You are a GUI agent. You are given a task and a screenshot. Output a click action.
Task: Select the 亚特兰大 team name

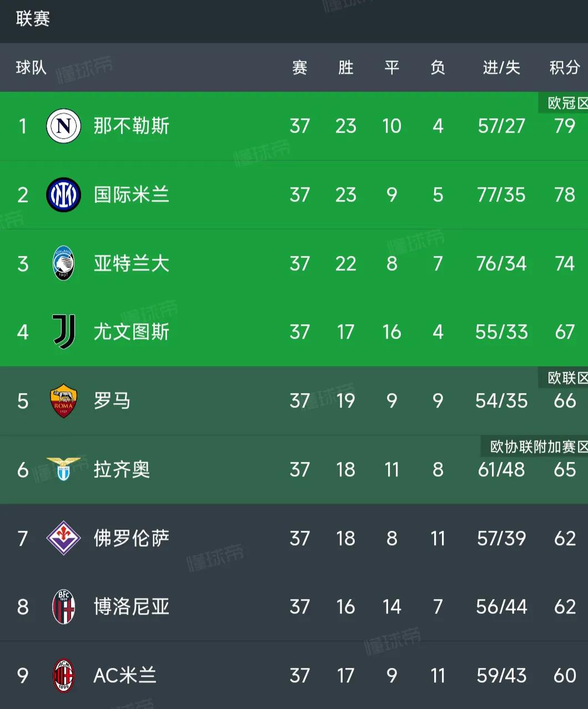[x=131, y=263]
